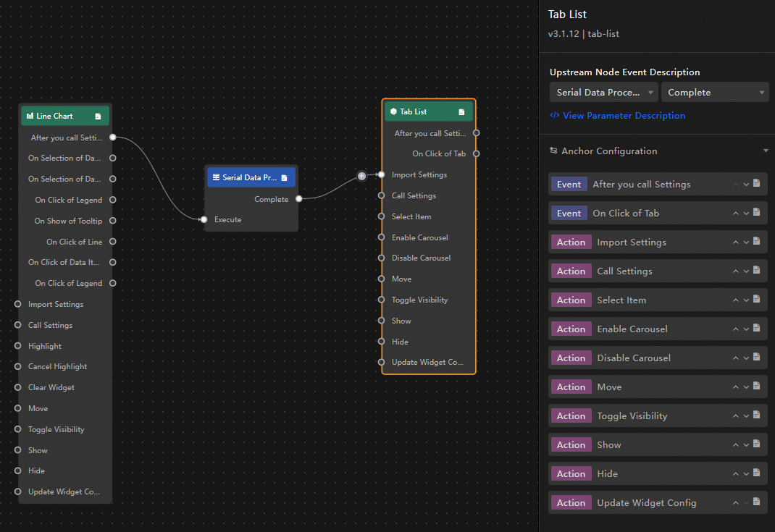Click Toggle Visibility input port on Tab List node

[x=381, y=300]
